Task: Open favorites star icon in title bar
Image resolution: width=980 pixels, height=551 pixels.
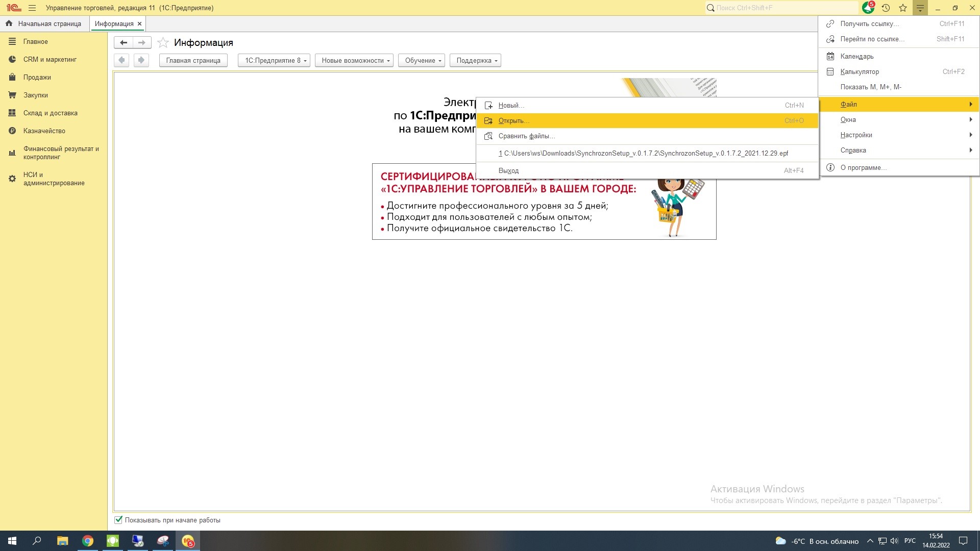Action: tap(903, 8)
